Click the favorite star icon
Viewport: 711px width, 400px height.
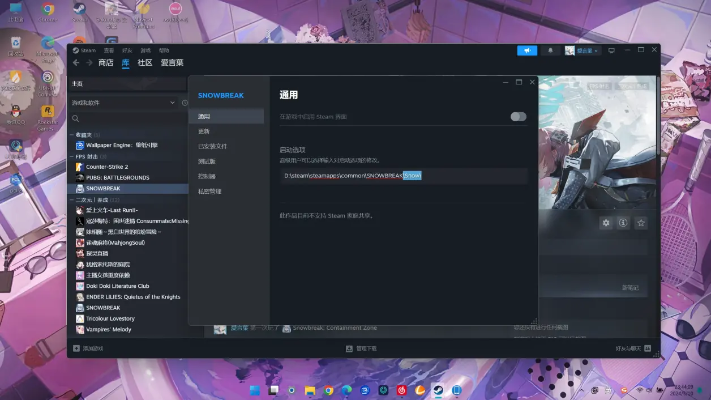[641, 223]
